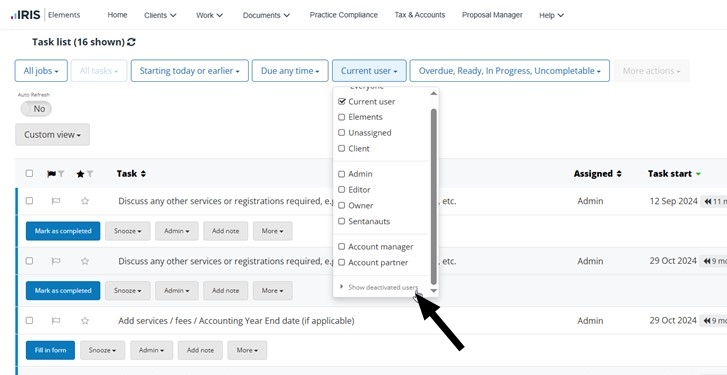Viewport: 727px width, 375px height.
Task: Flag the 12 Sep 2024 Discuss task
Action: click(x=56, y=201)
